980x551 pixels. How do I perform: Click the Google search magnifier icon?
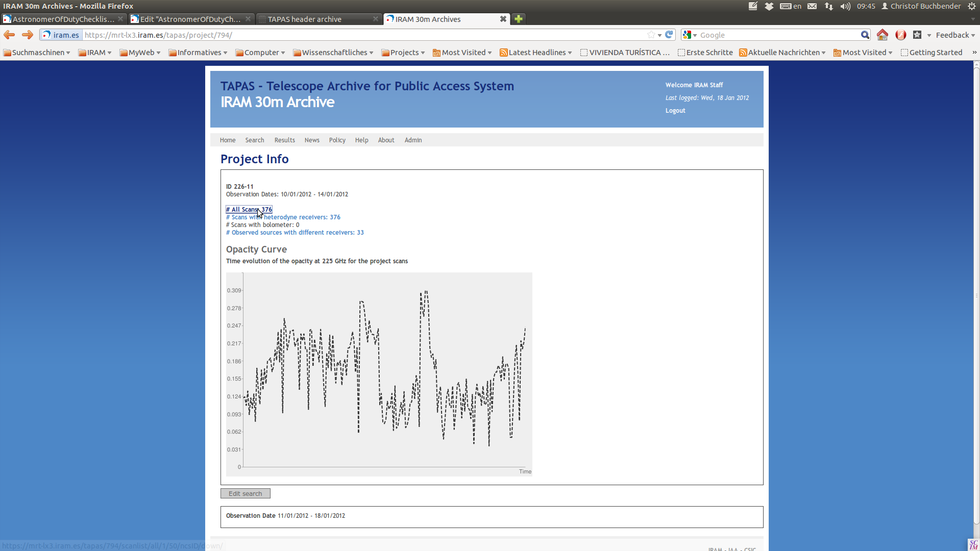coord(865,35)
